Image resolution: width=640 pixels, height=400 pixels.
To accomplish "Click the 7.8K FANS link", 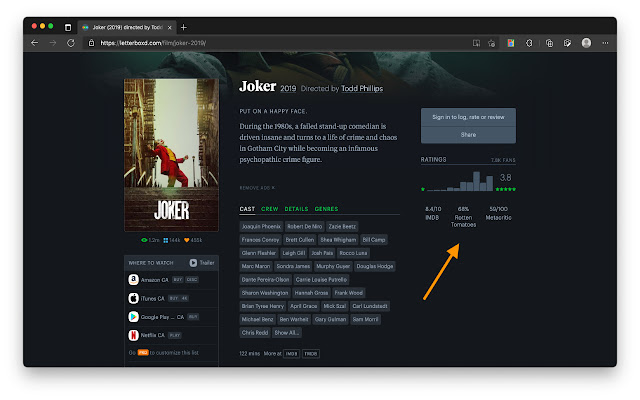I will pos(503,160).
